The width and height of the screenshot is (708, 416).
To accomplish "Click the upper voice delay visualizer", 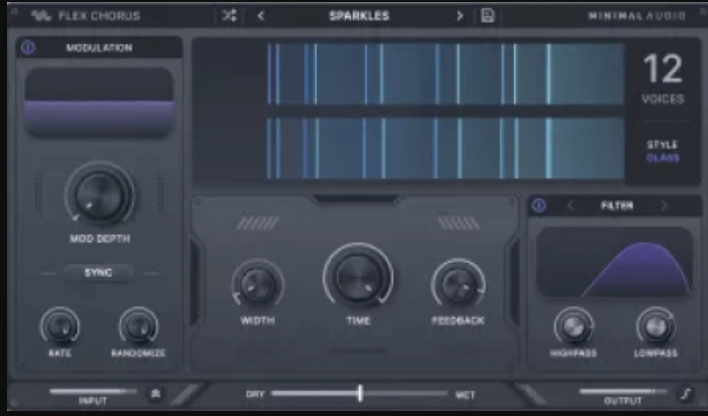I will point(446,75).
